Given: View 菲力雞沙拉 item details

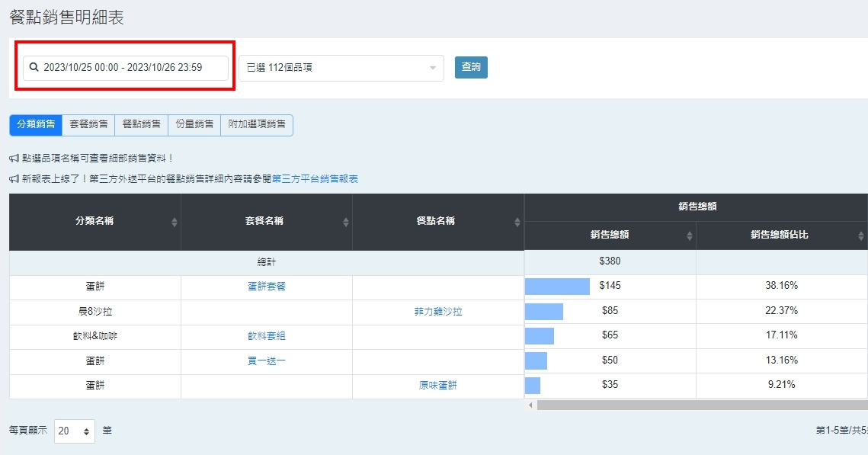Looking at the screenshot, I should (437, 312).
